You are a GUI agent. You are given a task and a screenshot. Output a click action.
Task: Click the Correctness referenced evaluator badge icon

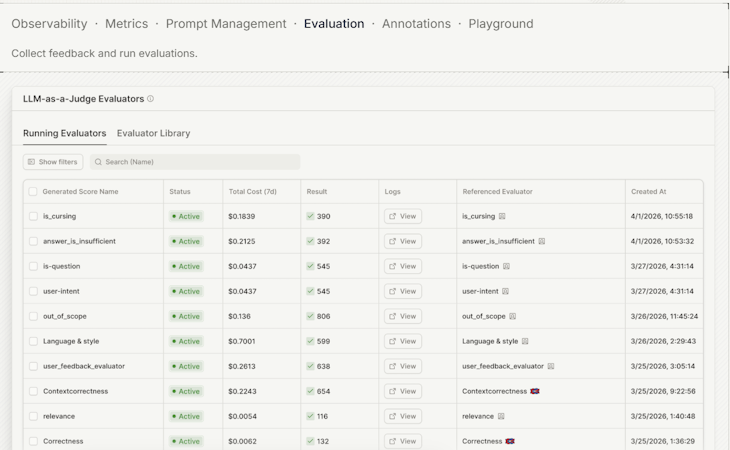click(x=510, y=441)
